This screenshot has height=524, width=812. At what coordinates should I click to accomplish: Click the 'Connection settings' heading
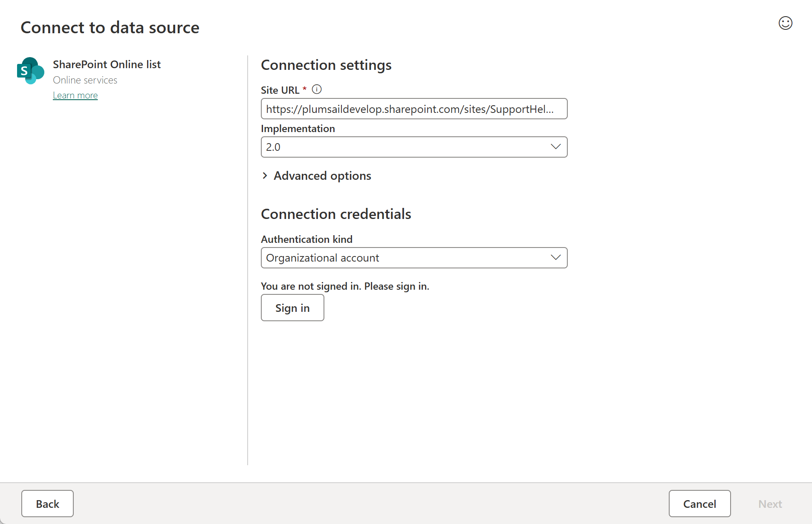(x=326, y=65)
